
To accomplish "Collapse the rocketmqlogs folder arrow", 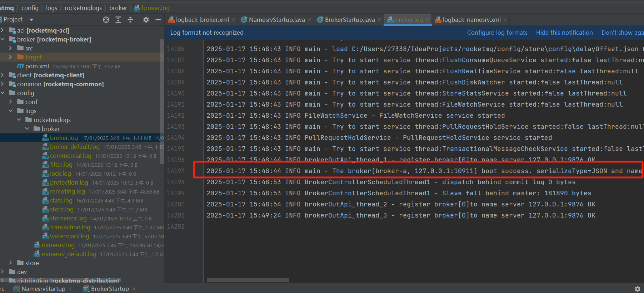I will pyautogui.click(x=19, y=120).
